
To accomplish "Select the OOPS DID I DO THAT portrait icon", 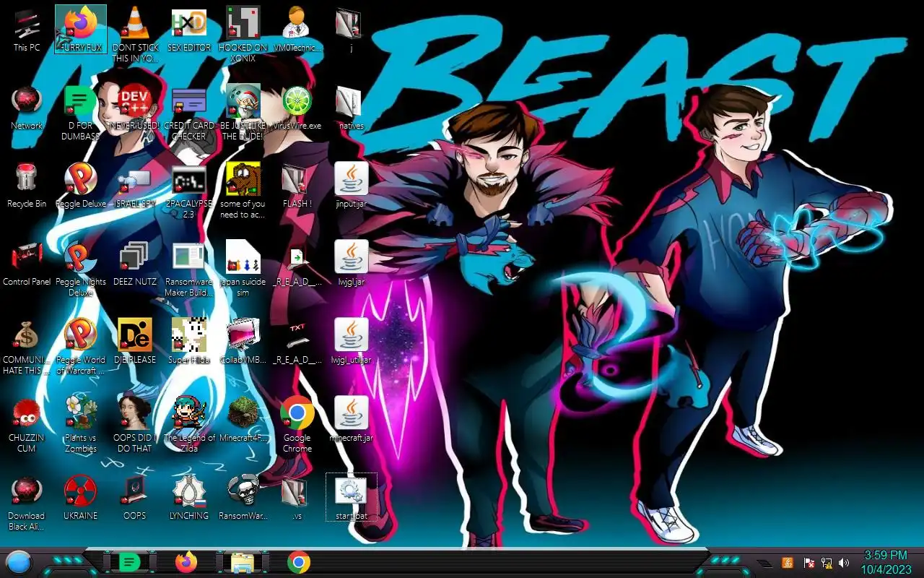I will (135, 425).
